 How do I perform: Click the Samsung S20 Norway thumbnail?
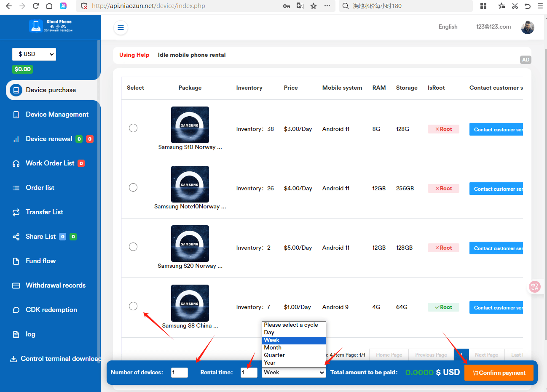190,243
